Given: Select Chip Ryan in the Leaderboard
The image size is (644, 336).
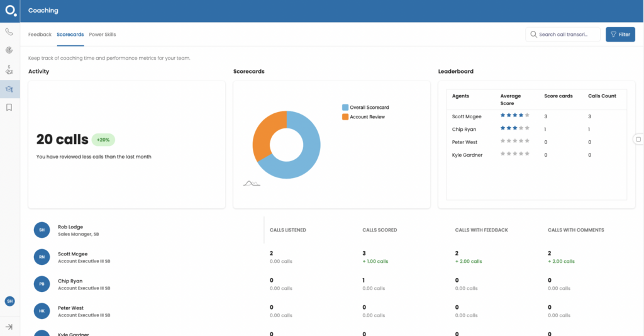Looking at the screenshot, I should [464, 129].
